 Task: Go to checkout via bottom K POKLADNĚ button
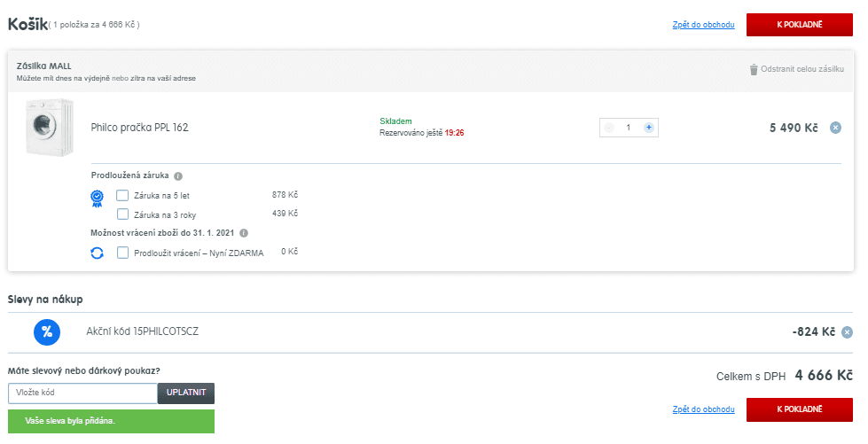800,409
